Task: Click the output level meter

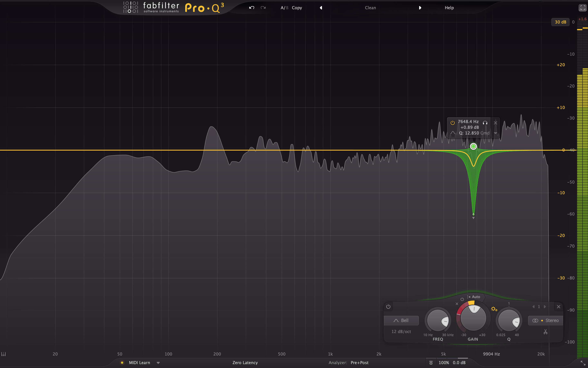Action: pos(582,190)
